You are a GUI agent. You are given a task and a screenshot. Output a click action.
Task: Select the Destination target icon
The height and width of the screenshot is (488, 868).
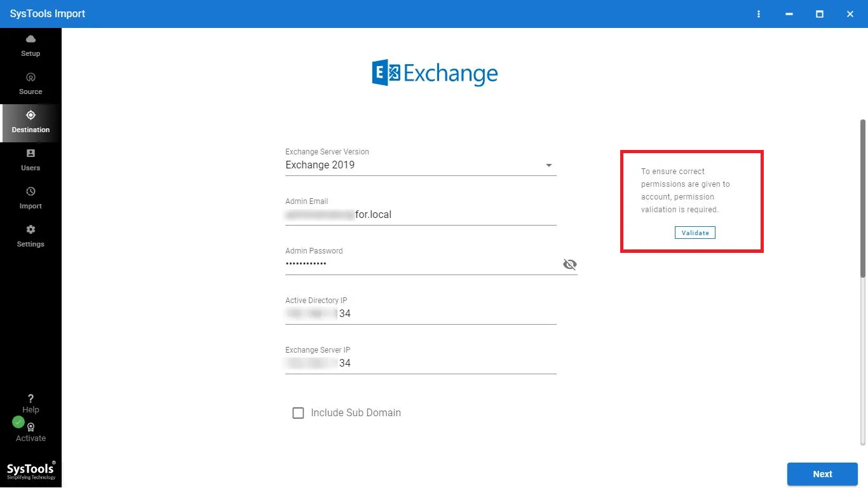(31, 115)
